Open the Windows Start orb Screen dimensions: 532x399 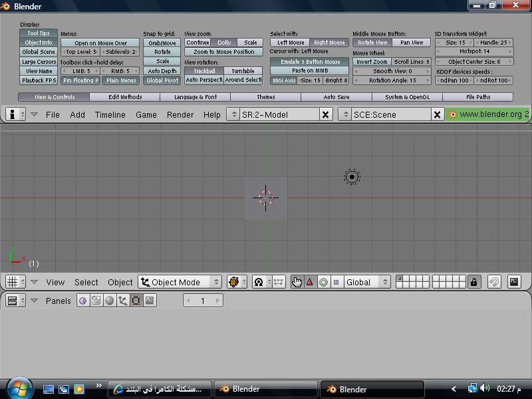click(x=19, y=388)
